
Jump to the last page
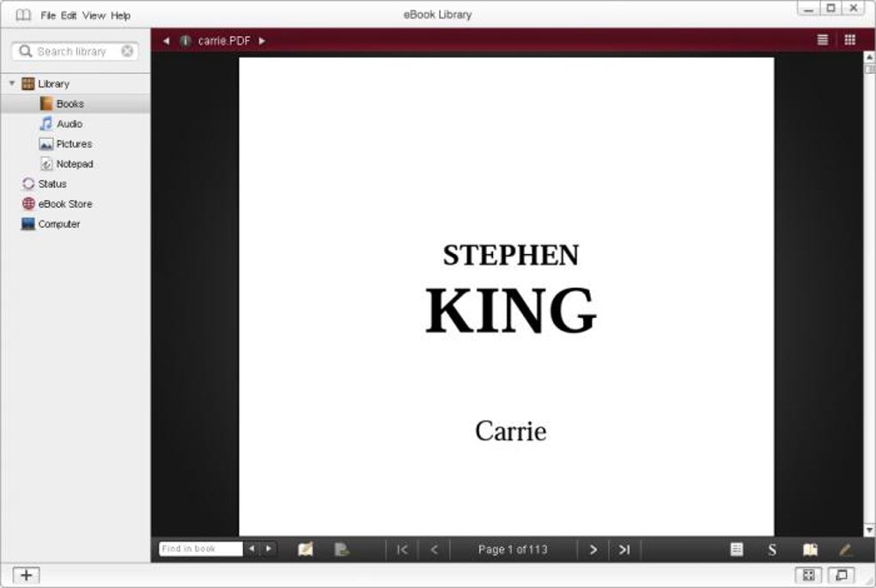click(624, 550)
